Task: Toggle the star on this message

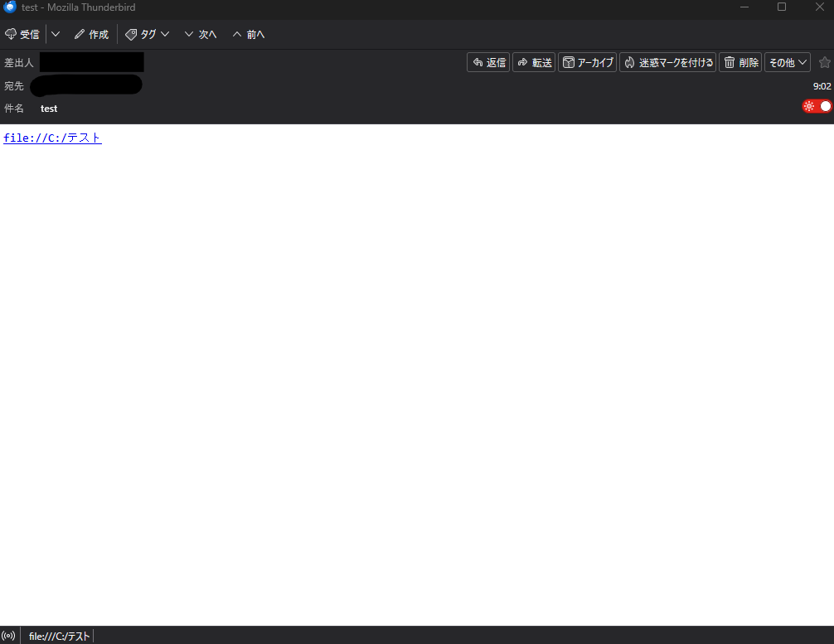Action: [824, 63]
